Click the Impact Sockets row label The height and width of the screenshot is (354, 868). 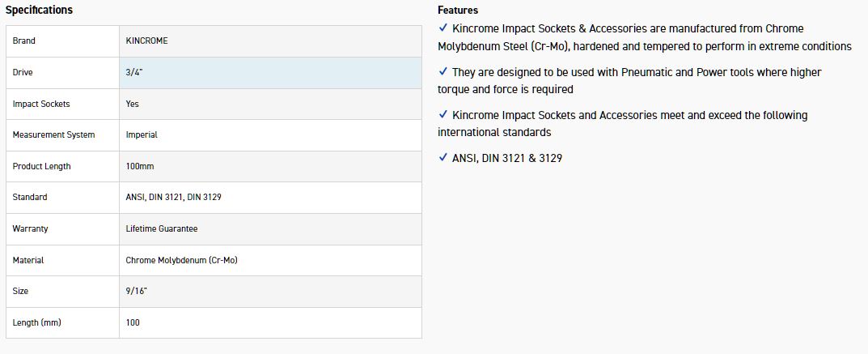41,104
